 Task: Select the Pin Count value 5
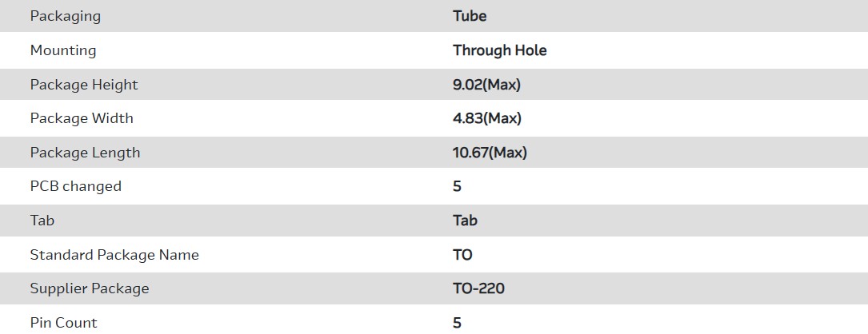click(458, 323)
